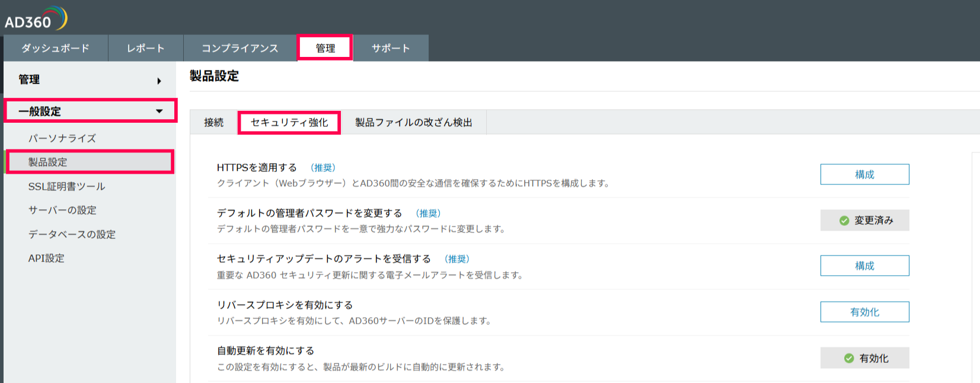The height and width of the screenshot is (383, 980).
Task: Click デフォルトの管理者パスワードを変更する title
Action: 309,213
